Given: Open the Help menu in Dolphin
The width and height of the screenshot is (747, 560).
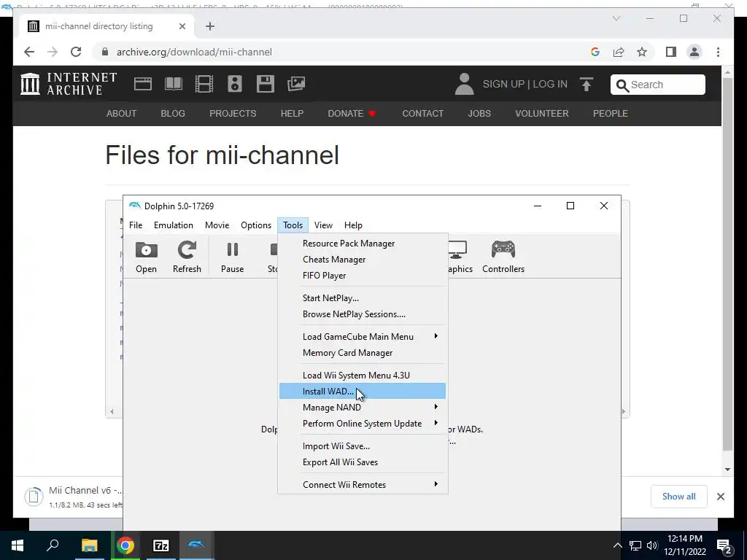Looking at the screenshot, I should coord(353,225).
